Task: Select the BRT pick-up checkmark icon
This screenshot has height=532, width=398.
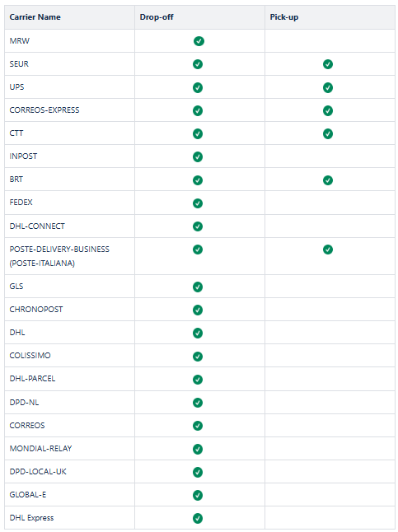Action: tap(328, 180)
